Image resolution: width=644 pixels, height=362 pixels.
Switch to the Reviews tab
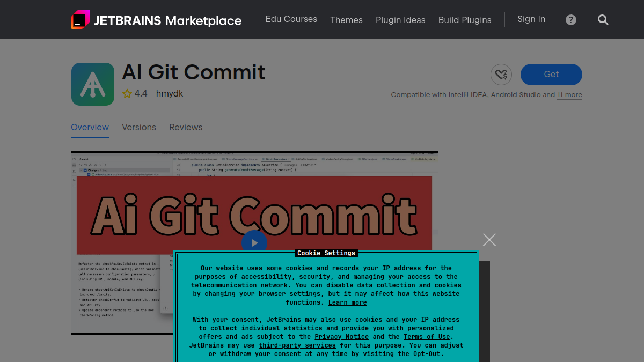pos(186,127)
